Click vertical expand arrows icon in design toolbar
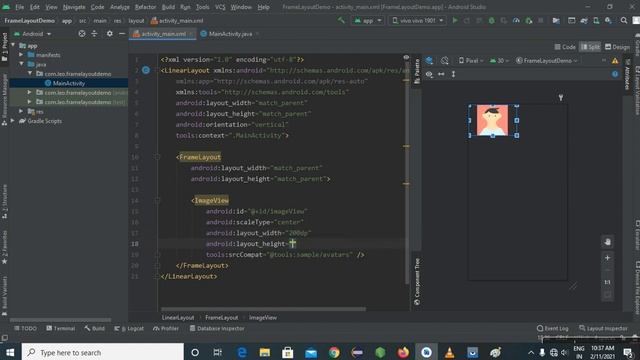Viewport: 640px width, 360px height. pos(453,74)
